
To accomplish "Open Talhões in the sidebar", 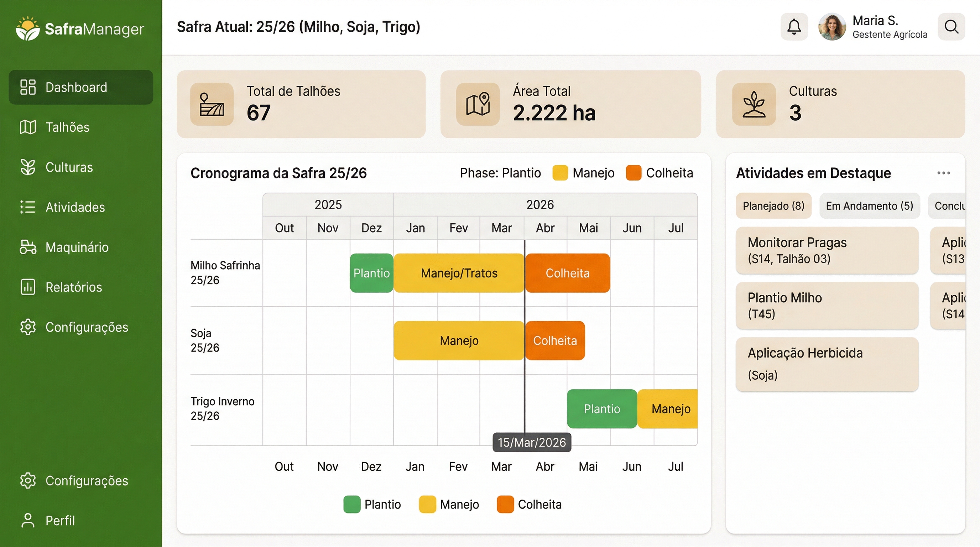I will 67,127.
